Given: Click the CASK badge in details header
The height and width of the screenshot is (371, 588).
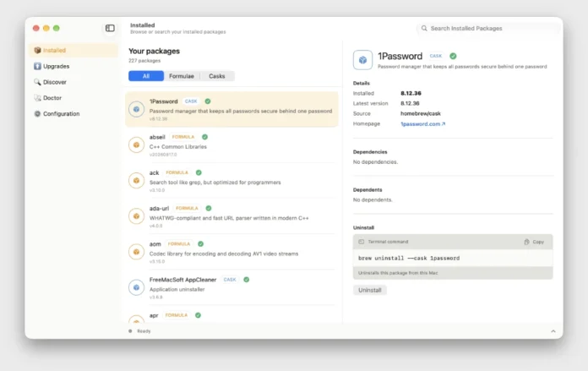Looking at the screenshot, I should point(436,56).
